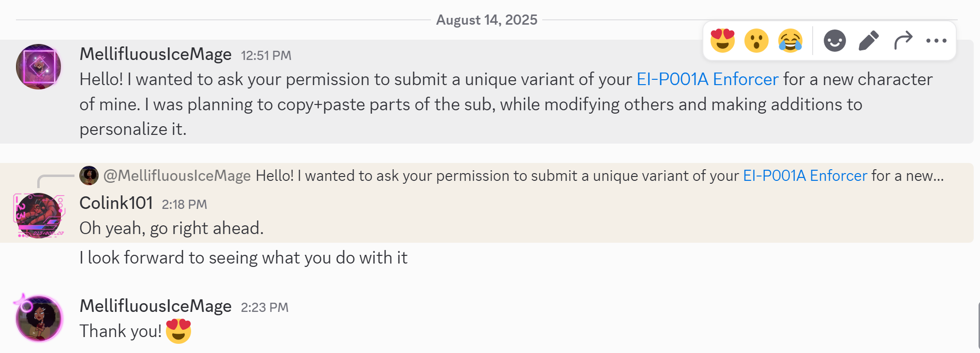Click MellifluousIceMage avatar on 12:51 PM message

(x=39, y=67)
